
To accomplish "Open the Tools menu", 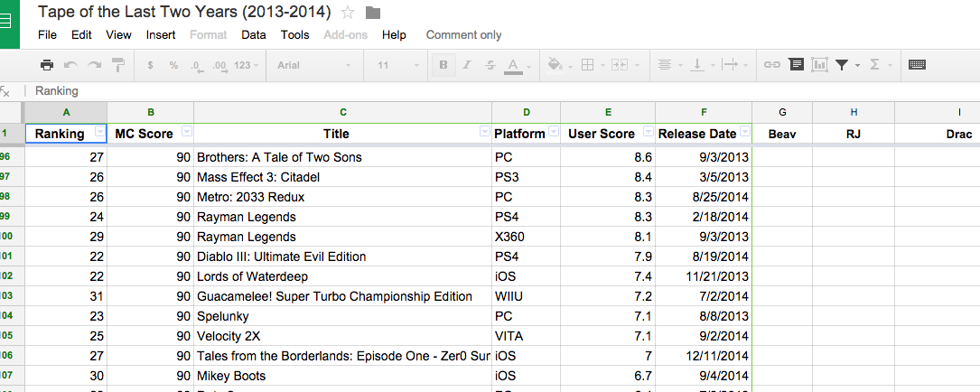I will point(295,35).
